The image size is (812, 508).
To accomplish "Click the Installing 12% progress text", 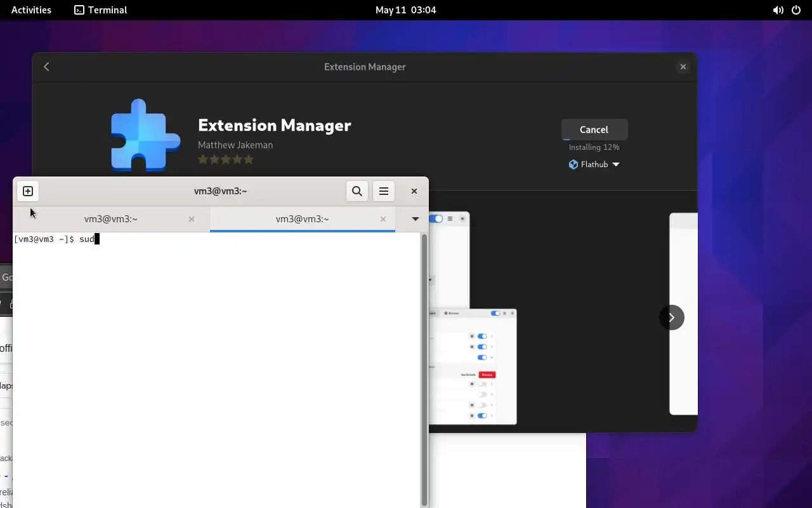I will [594, 147].
